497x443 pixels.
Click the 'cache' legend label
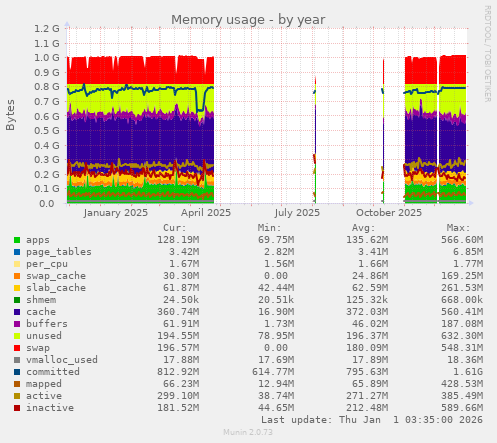41,312
